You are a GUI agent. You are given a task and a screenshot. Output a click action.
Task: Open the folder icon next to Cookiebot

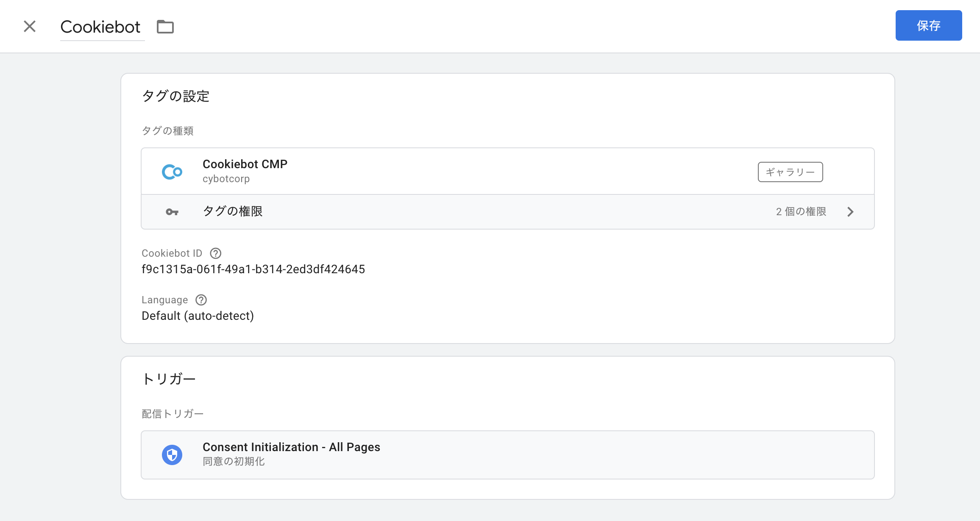[x=165, y=27]
